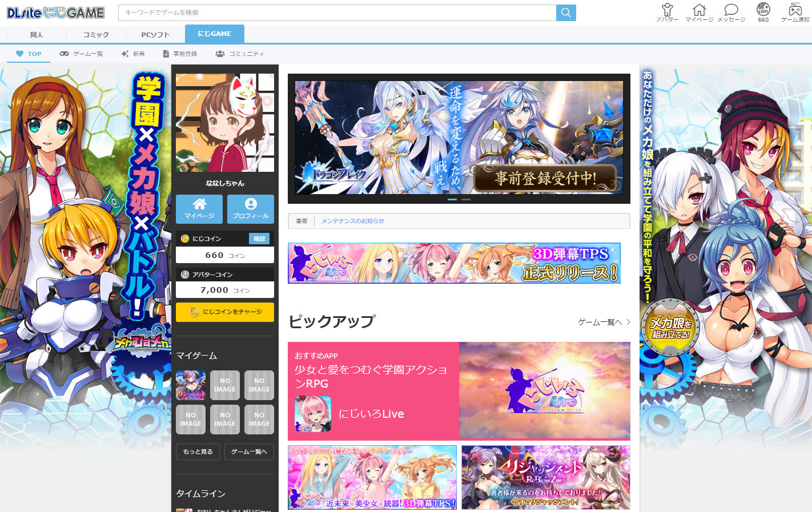The image size is (812, 512).
Task: Follow the ゲーム一覧へ link beside ピックアップ
Action: [x=604, y=322]
